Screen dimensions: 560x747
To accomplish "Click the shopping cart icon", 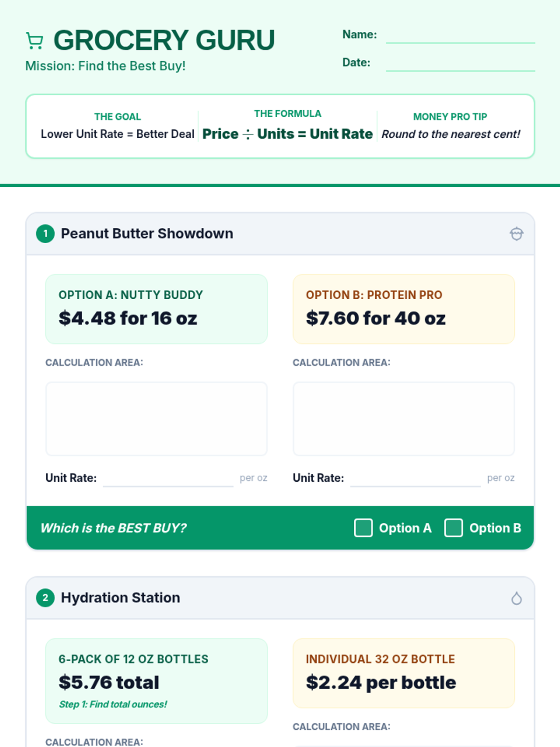I will coord(35,41).
